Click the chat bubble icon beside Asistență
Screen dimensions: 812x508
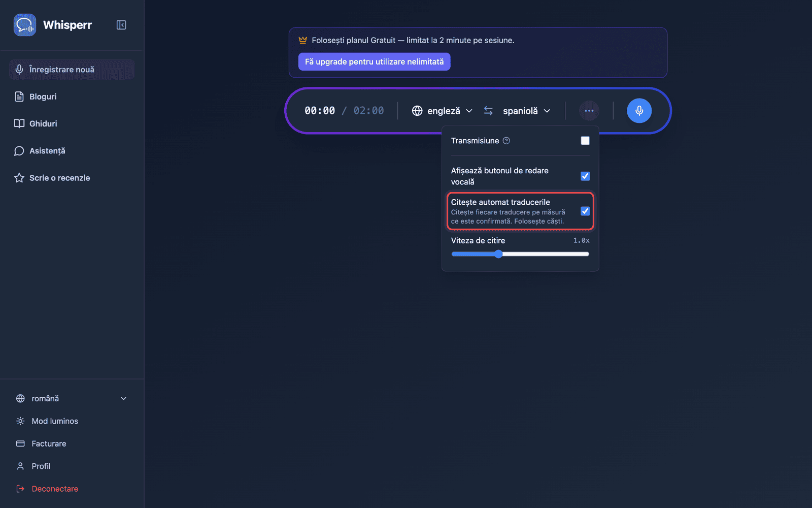point(19,151)
